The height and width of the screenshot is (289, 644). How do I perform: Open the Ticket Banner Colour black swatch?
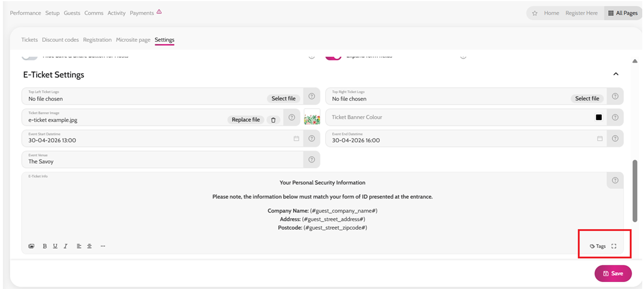pos(599,117)
